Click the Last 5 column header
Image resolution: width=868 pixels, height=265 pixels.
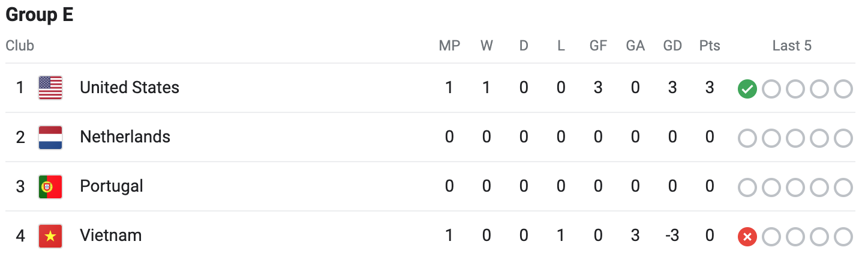(x=792, y=46)
